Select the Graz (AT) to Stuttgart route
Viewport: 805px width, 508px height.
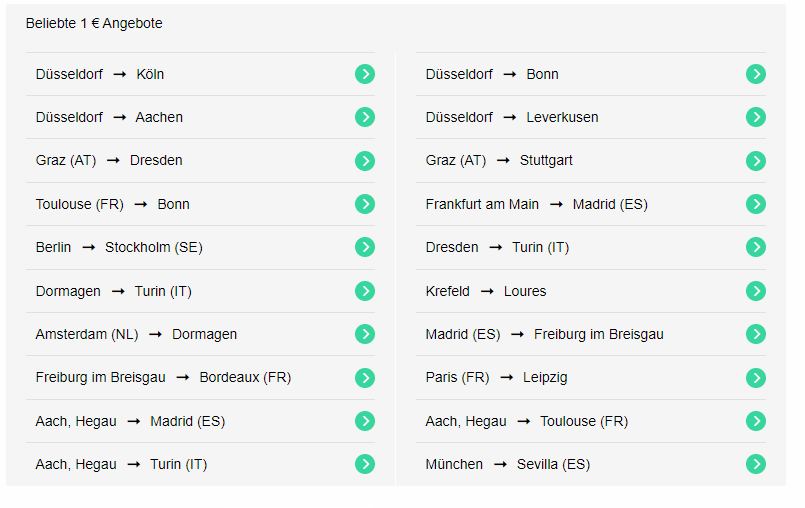590,161
